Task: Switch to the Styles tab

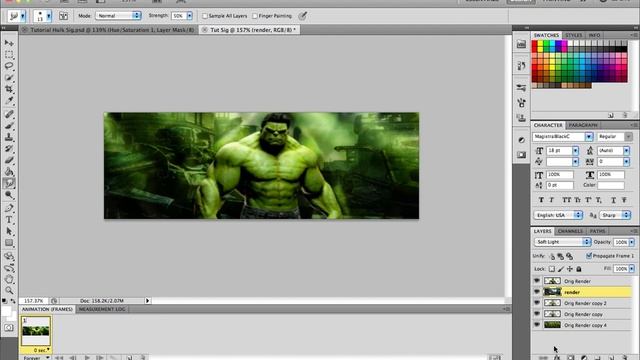Action: coord(573,35)
